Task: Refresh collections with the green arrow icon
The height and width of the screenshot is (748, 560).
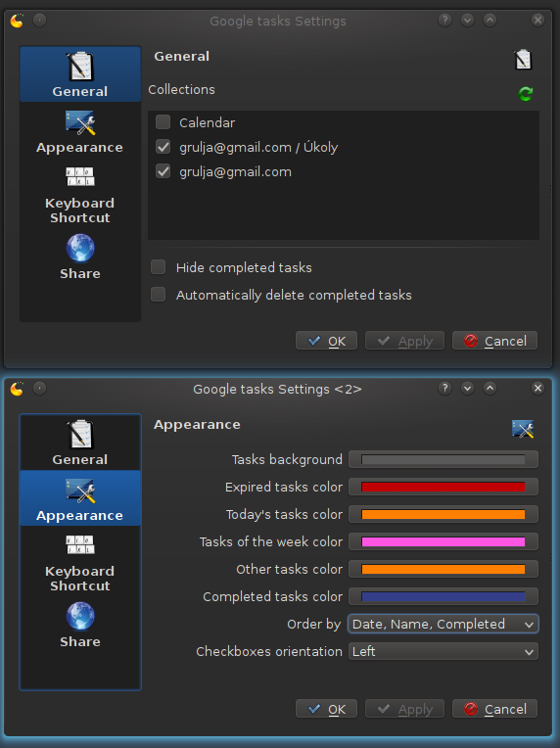Action: 525,94
